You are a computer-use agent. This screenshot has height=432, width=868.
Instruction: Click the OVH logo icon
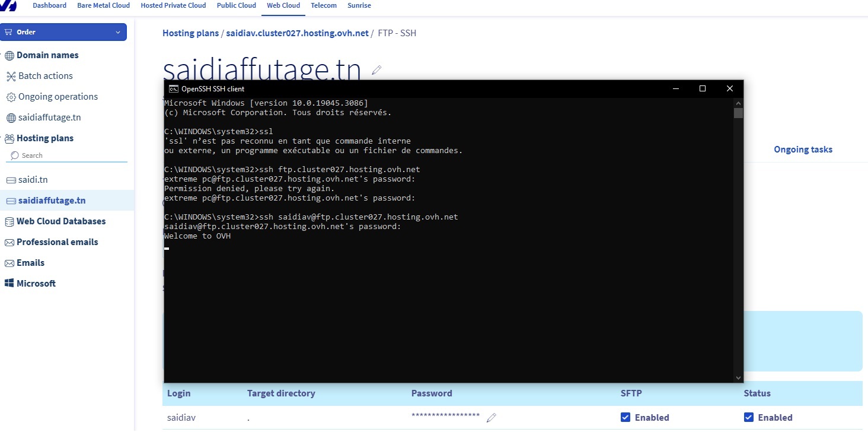[x=8, y=5]
